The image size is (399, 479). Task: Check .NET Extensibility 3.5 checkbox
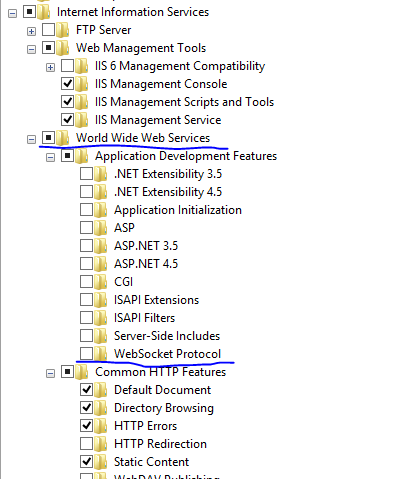coord(86,174)
